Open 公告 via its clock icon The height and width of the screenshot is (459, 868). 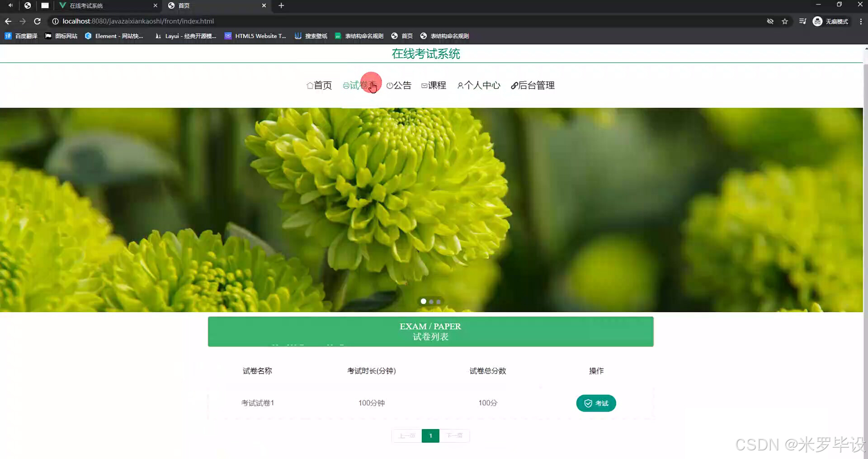click(x=390, y=85)
